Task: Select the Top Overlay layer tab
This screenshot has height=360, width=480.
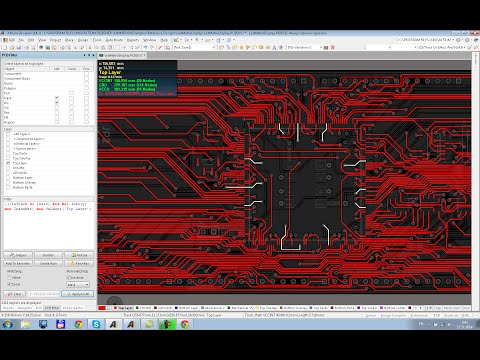Action: [267, 308]
